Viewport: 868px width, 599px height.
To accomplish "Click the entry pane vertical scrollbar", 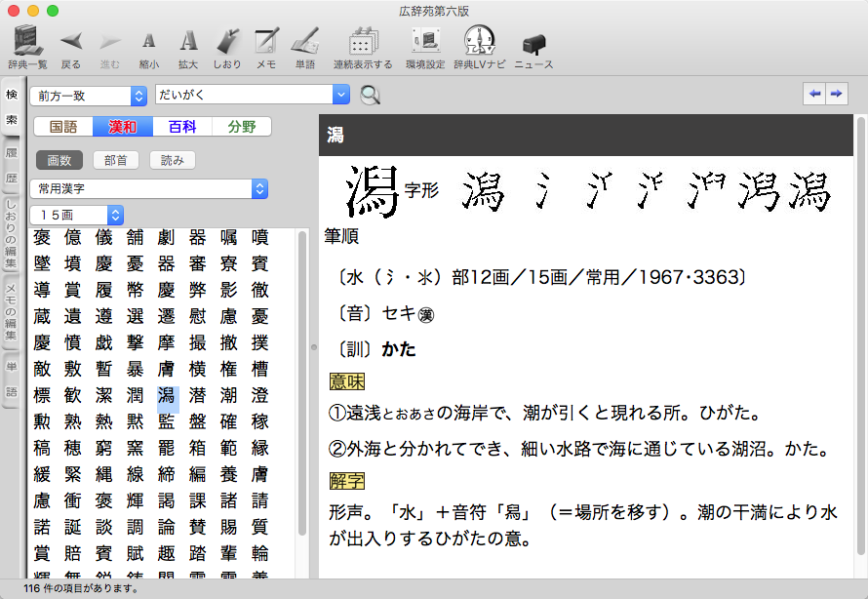I will [860, 335].
